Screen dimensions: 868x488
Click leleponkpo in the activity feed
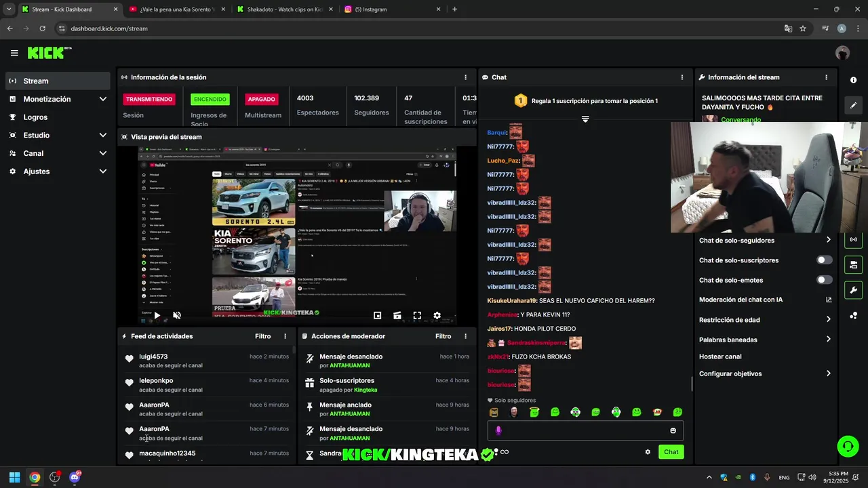pyautogui.click(x=156, y=381)
